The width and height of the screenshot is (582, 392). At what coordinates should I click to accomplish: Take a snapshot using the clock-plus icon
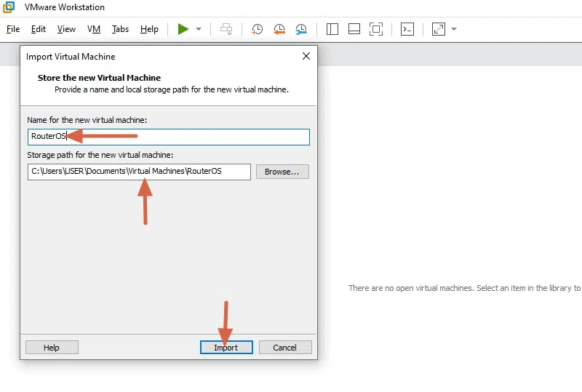click(257, 29)
